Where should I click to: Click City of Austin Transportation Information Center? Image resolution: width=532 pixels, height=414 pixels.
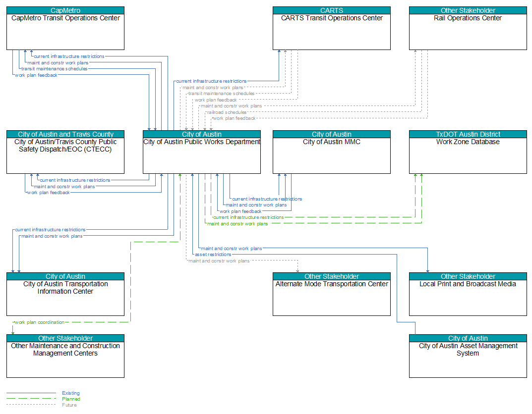point(65,294)
